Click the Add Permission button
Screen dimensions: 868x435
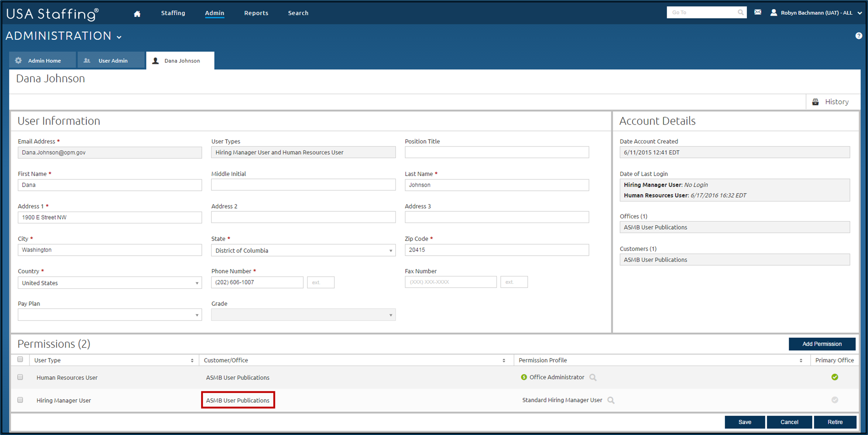pyautogui.click(x=822, y=344)
